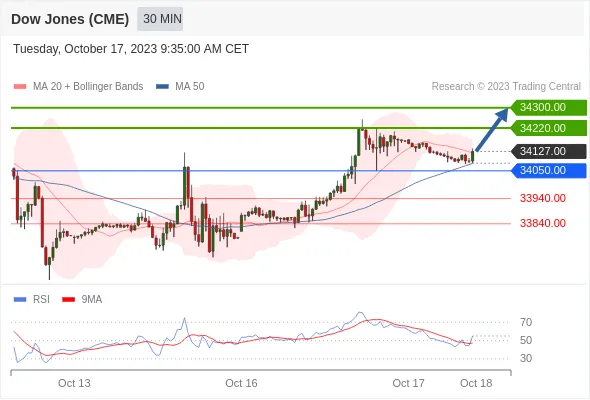Click the RSI legend label
The image size is (590, 400).
tap(41, 300)
